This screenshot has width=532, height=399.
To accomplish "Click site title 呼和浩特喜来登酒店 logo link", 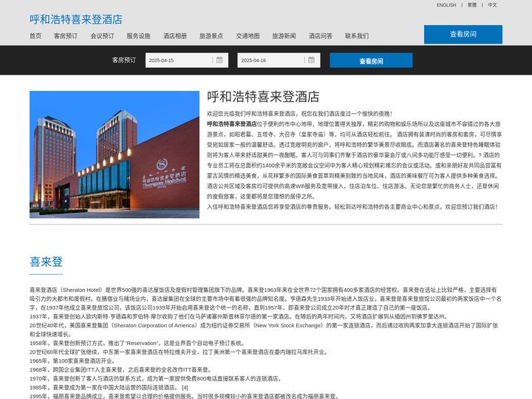I will click(x=76, y=19).
